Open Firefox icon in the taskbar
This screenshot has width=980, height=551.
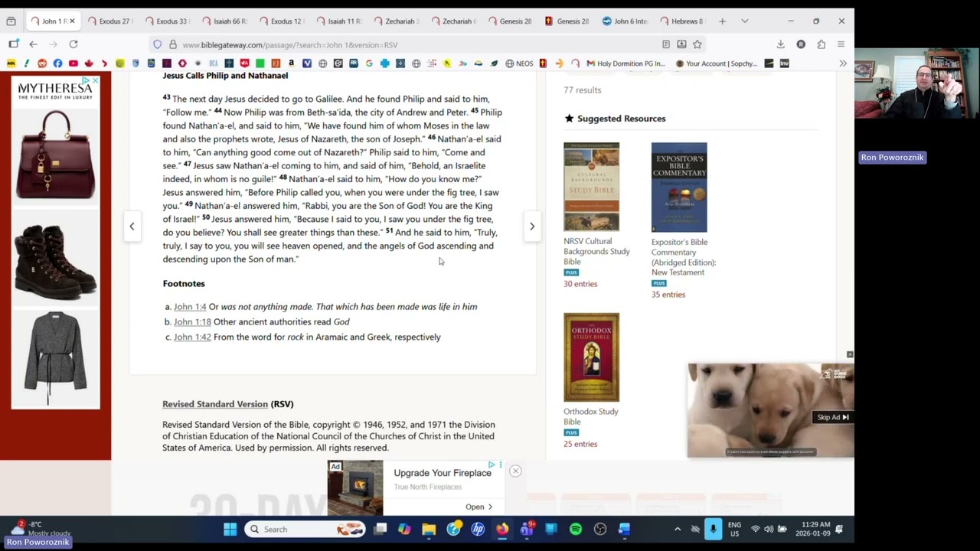coord(502,530)
